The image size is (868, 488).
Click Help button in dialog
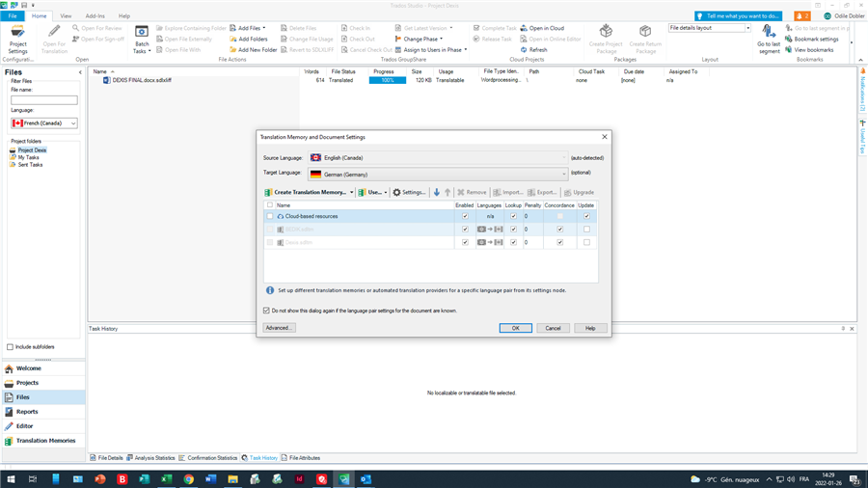[590, 328]
